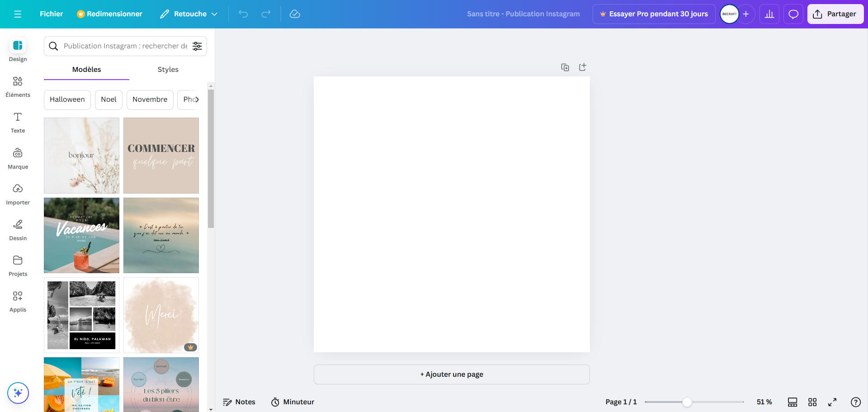Click + Ajouter une page
Viewport: 868px width, 412px height.
(x=452, y=374)
